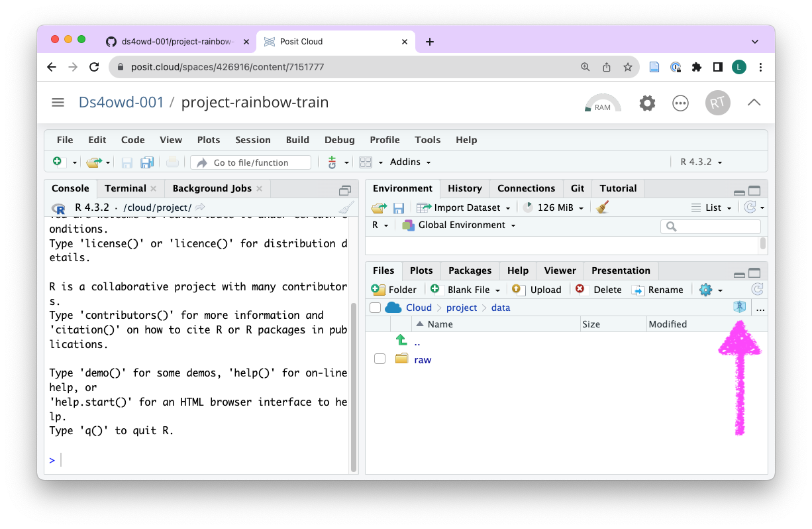
Task: Open the Addins dropdown menu
Action: coord(410,162)
